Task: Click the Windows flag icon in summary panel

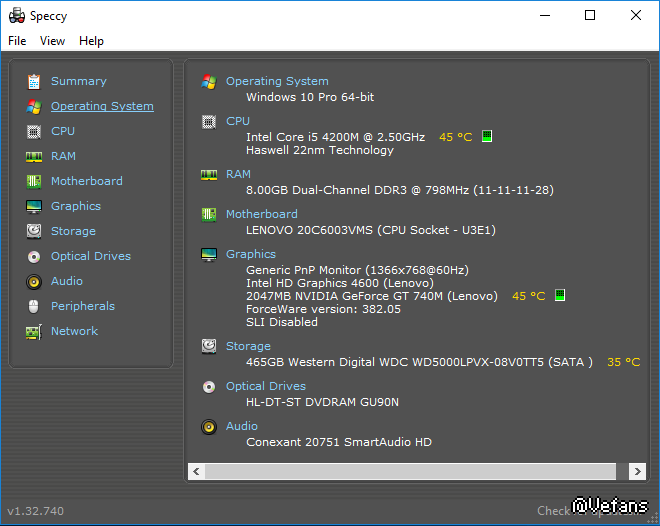Action: (209, 82)
